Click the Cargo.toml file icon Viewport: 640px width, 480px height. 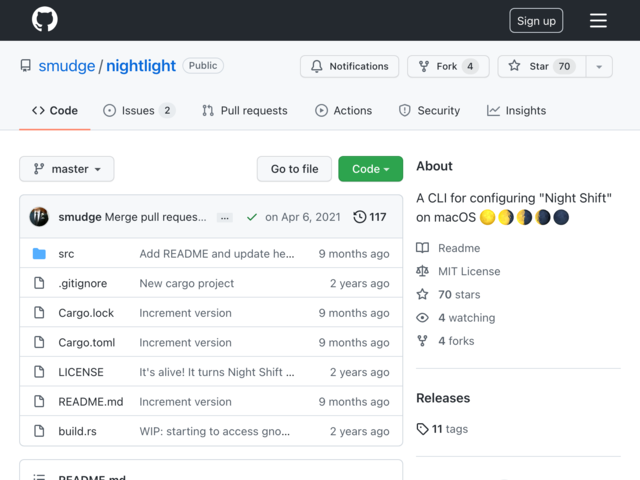click(x=39, y=342)
